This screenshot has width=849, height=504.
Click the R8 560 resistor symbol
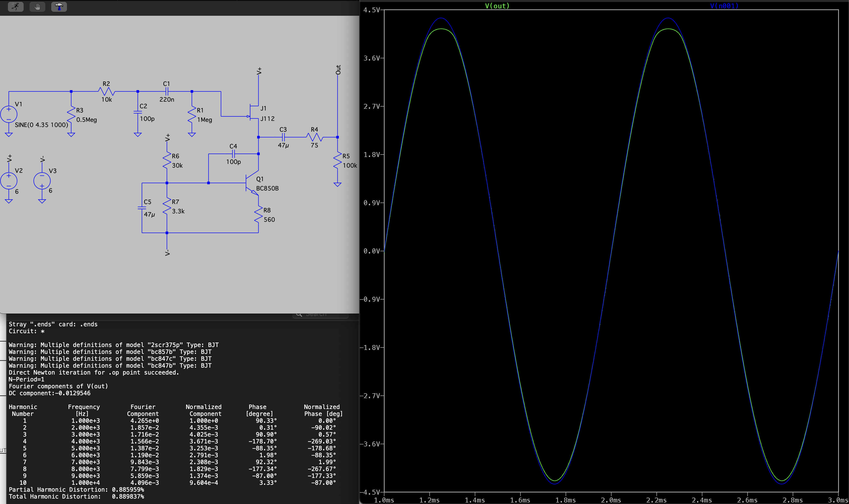coord(259,215)
